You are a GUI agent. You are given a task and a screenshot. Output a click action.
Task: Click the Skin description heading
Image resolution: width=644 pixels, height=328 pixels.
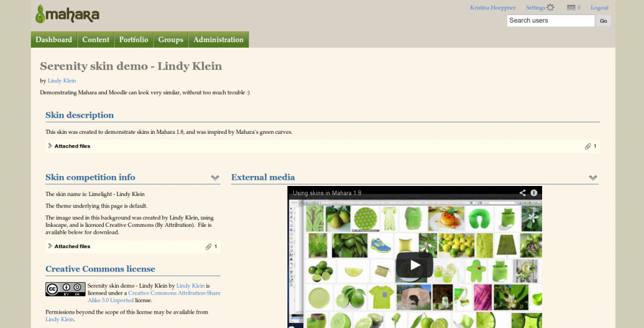[x=80, y=115]
